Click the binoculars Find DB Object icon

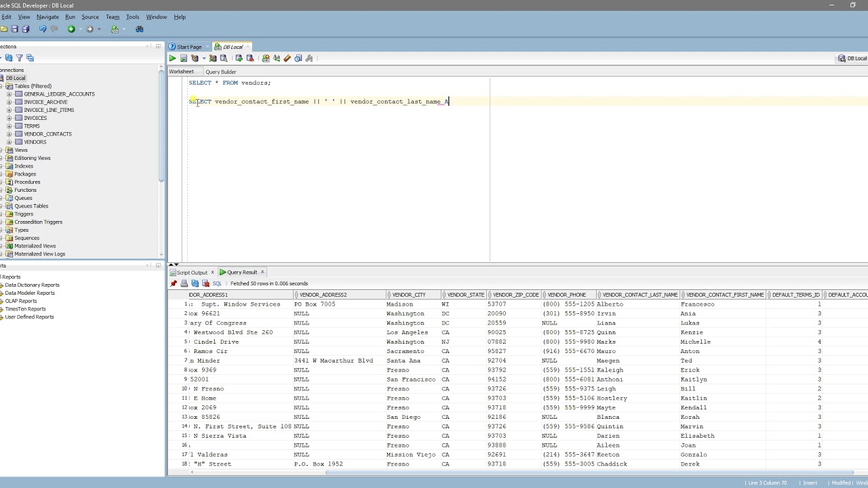click(x=140, y=29)
